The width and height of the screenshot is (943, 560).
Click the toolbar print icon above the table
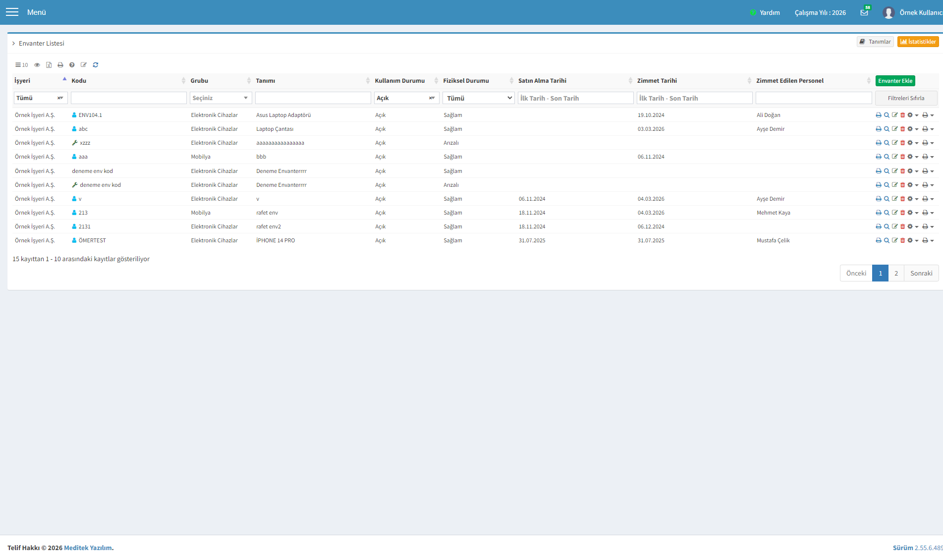[x=60, y=65]
